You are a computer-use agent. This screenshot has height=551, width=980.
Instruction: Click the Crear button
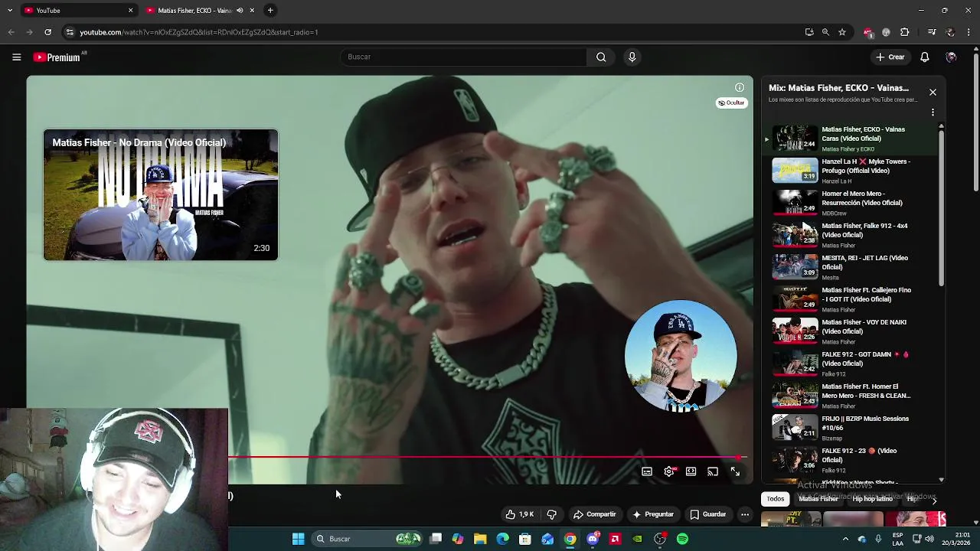(x=890, y=57)
